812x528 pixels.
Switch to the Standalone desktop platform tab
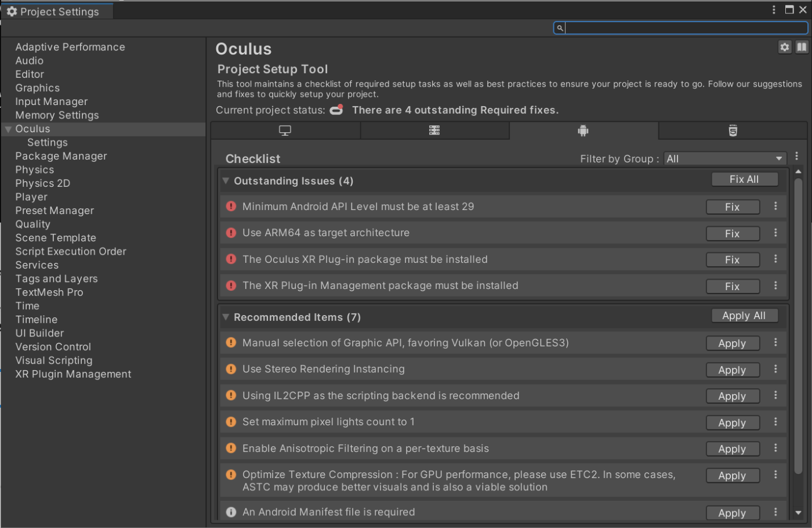285,131
